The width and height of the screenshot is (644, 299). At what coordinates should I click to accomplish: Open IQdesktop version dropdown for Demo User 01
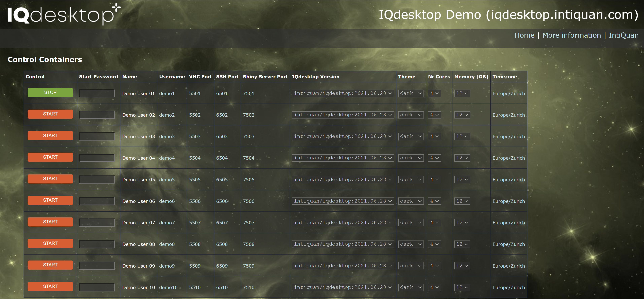click(x=343, y=93)
